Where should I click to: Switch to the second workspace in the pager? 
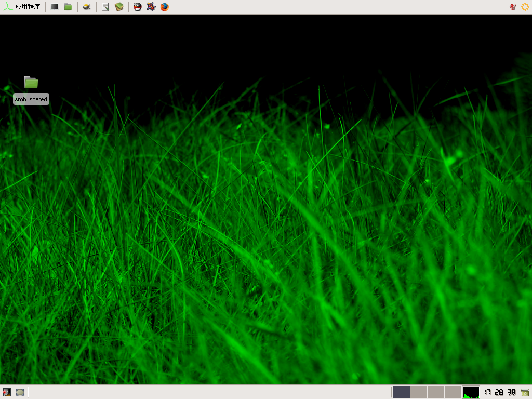coord(419,392)
